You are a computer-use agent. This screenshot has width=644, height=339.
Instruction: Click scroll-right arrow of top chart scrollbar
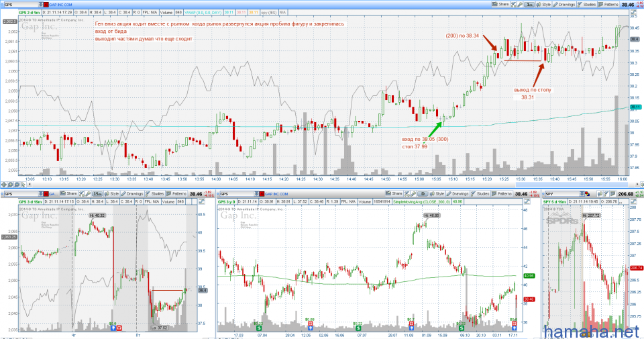coord(637,185)
